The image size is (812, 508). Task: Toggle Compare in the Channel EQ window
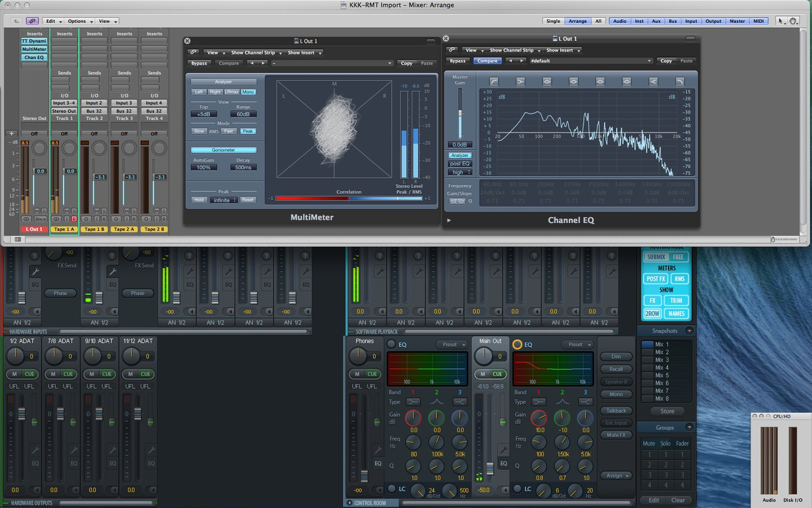tap(487, 61)
